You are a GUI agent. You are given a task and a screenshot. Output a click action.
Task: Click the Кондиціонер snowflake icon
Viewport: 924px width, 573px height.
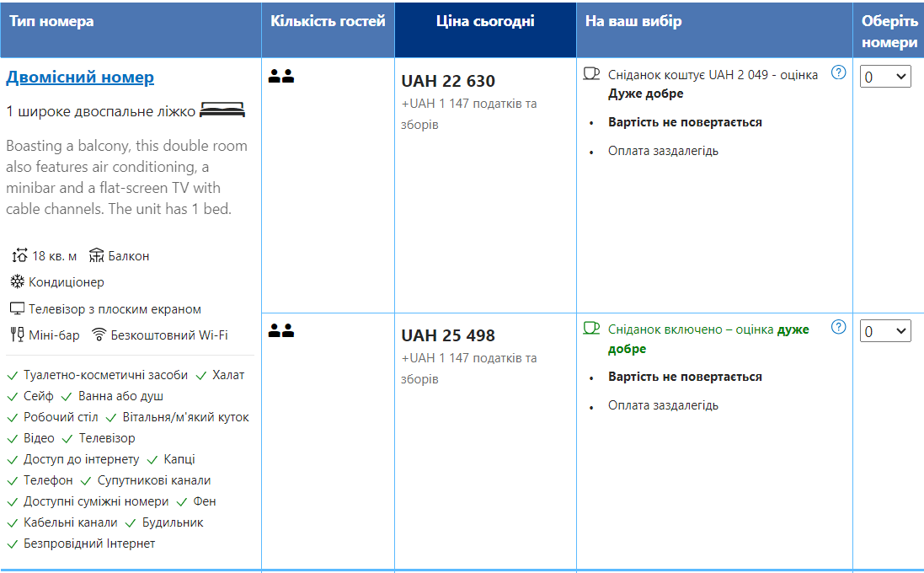17,281
